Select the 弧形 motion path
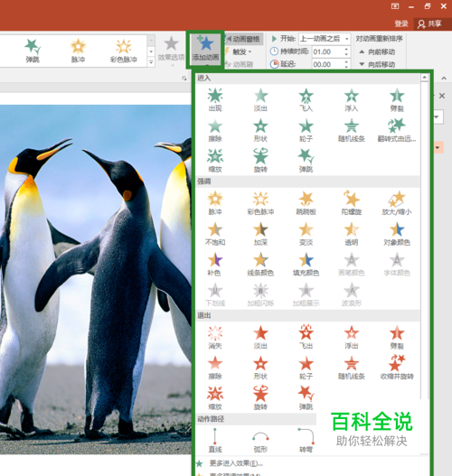Viewport: 452px width, 476px height. pyautogui.click(x=260, y=441)
